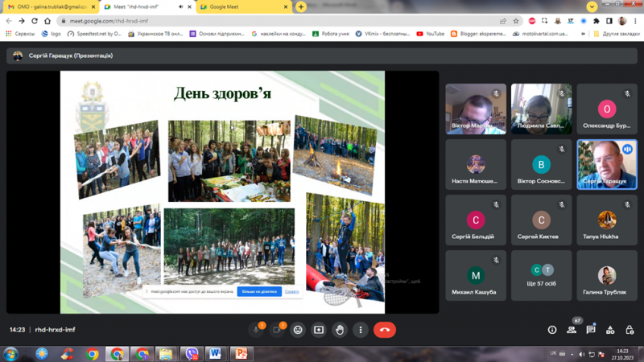Screen dimensions: 644x362
Task: Leave the call with red hang-up button
Action: (385, 330)
